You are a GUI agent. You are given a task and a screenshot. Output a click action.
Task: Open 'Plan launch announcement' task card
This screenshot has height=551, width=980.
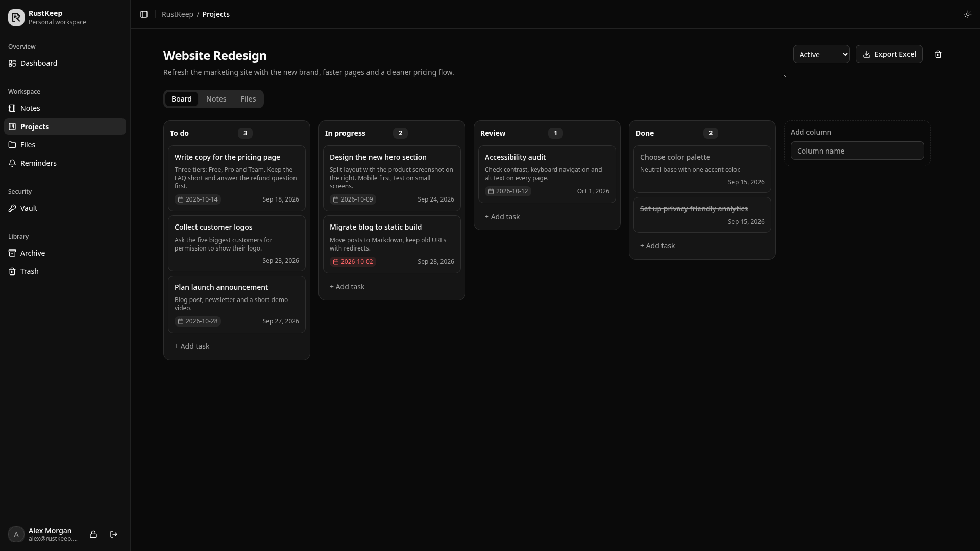[x=237, y=305]
